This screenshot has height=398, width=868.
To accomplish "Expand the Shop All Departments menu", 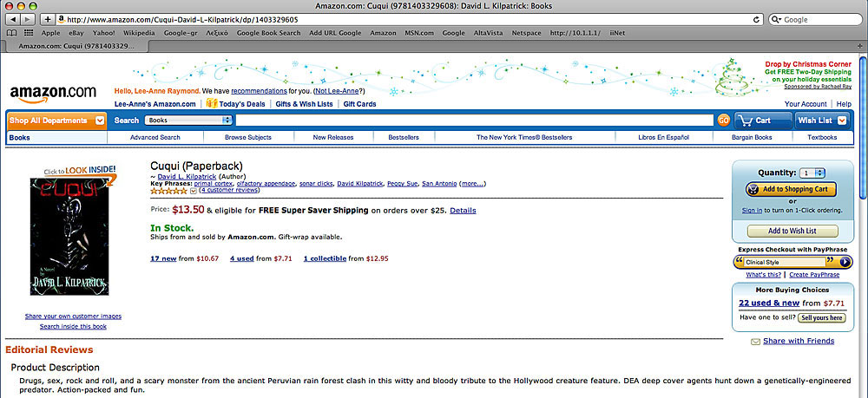I will [100, 120].
